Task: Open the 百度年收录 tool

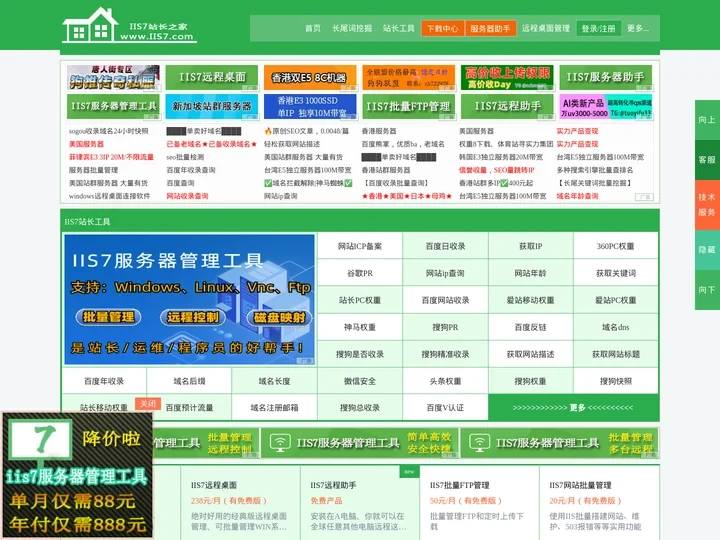Action: [x=104, y=381]
